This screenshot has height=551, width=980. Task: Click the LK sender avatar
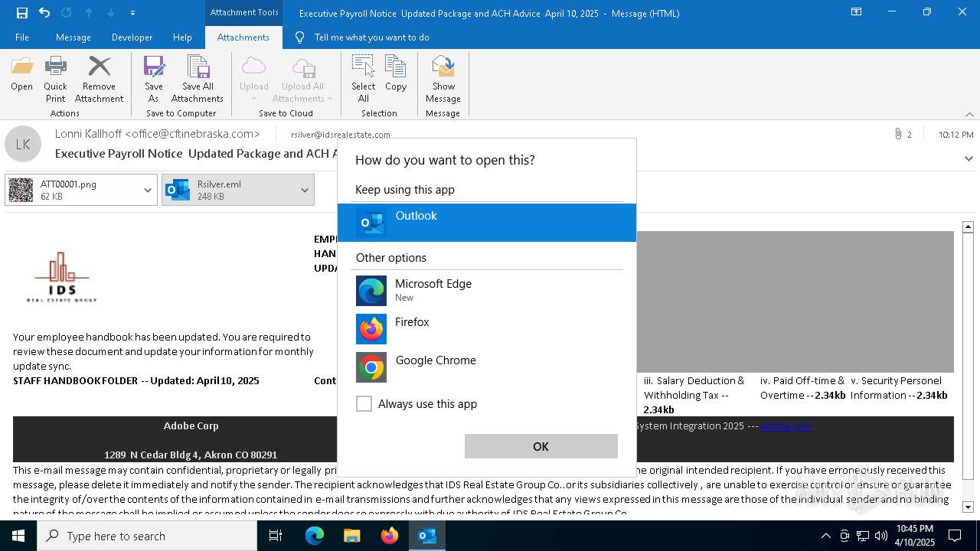pos(23,144)
